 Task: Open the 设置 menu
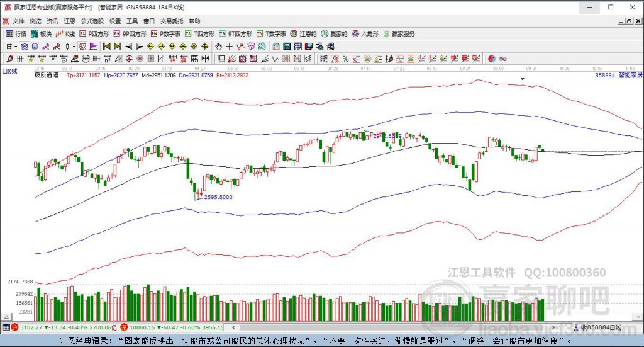click(115, 21)
